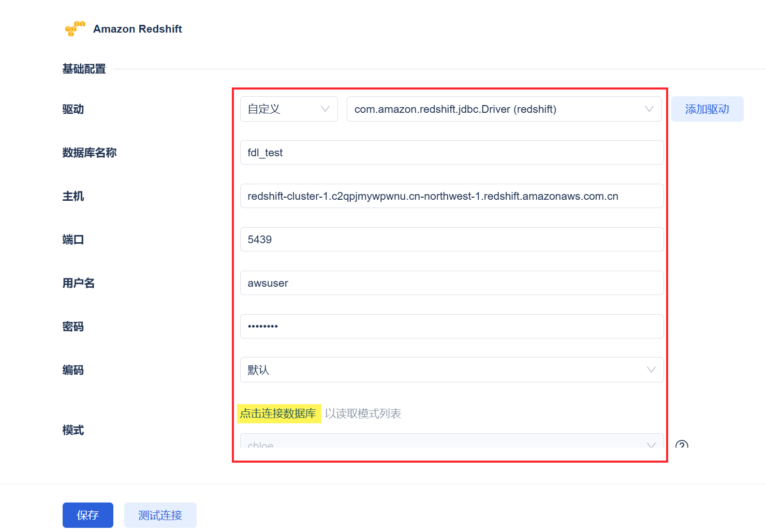
Task: Focus the 数据库名称 field containing fdl_test
Action: tap(452, 153)
